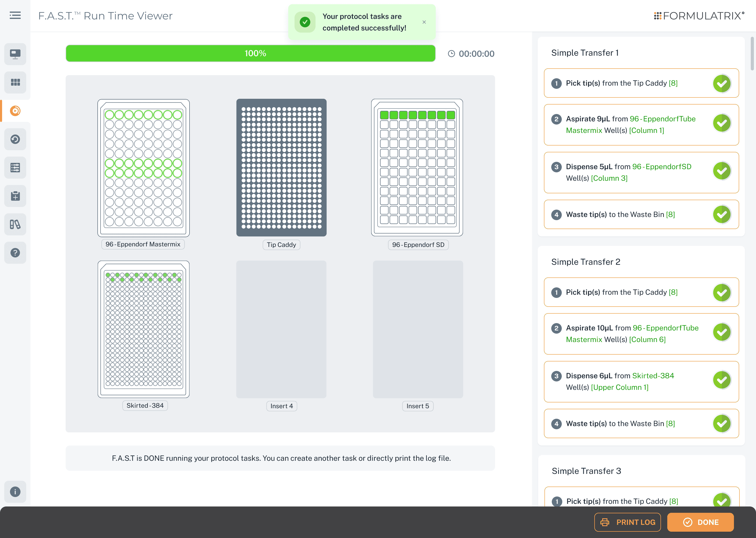The image size is (756, 538).
Task: Click the empty Insert 4 slot
Action: 281,329
